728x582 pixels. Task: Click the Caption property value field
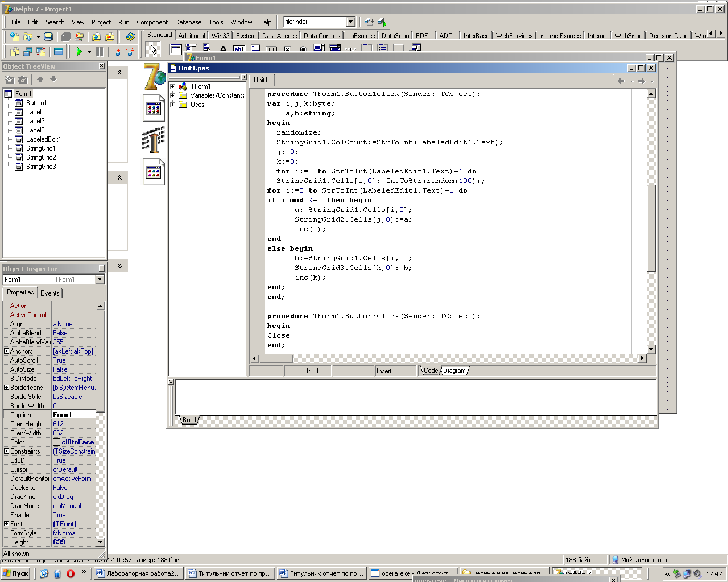[x=74, y=415]
